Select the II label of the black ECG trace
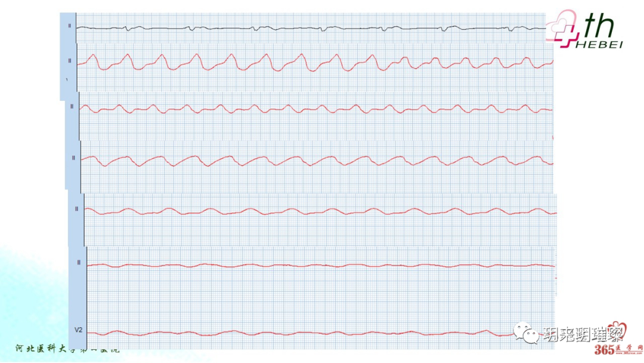 69,26
